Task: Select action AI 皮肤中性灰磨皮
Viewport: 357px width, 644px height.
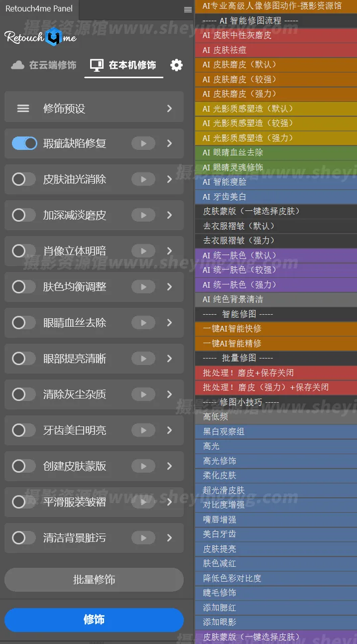Action: click(276, 35)
